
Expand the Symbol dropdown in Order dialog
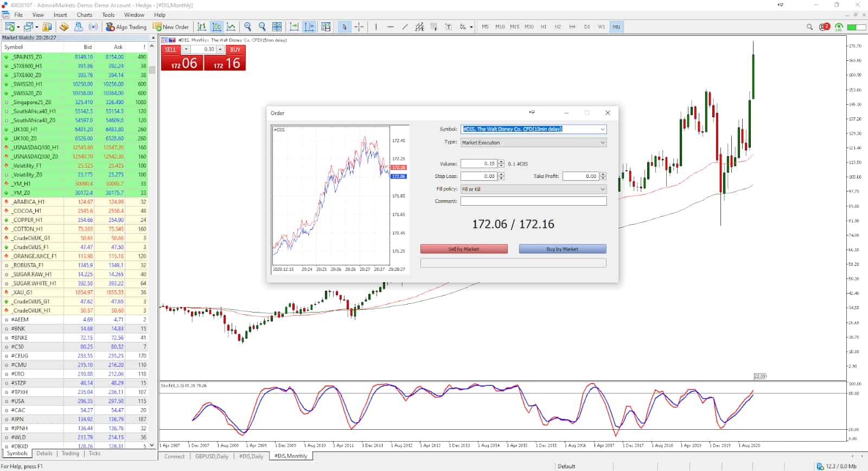point(602,129)
